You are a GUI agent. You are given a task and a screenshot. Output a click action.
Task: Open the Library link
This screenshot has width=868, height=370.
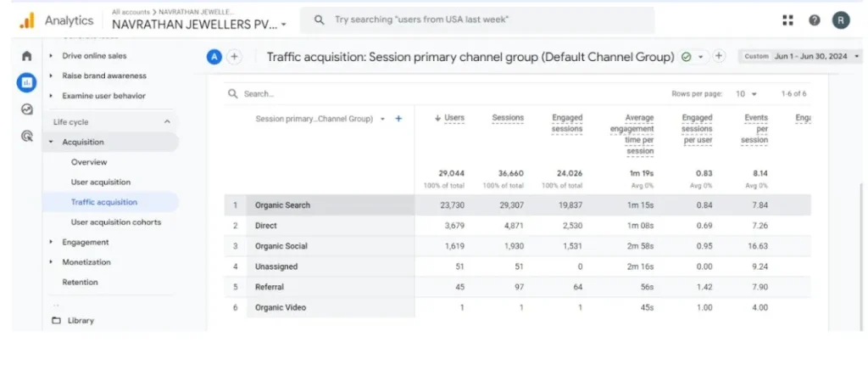81,321
